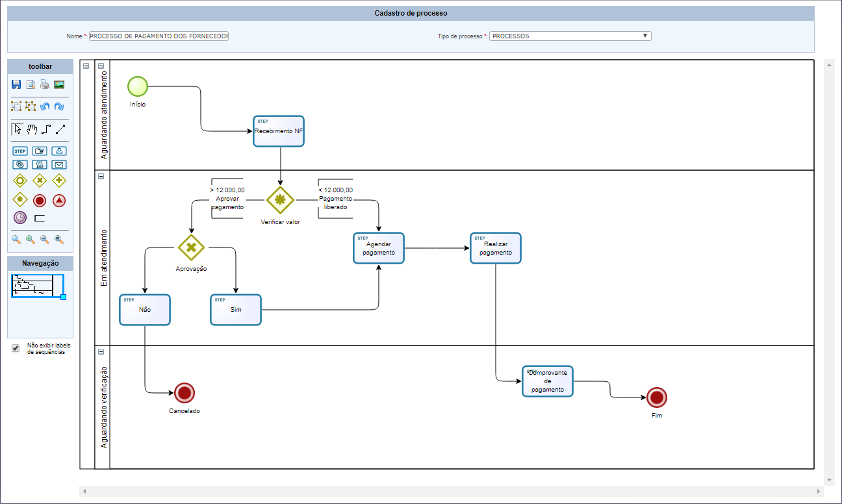
Task: Collapse the 'Aguardando verificação' lane
Action: (x=101, y=351)
